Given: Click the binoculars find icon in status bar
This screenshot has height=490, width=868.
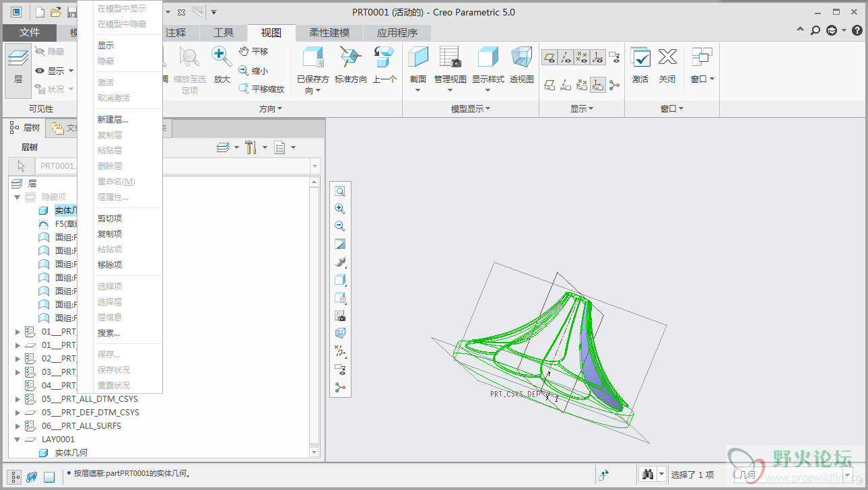Looking at the screenshot, I should pos(647,474).
